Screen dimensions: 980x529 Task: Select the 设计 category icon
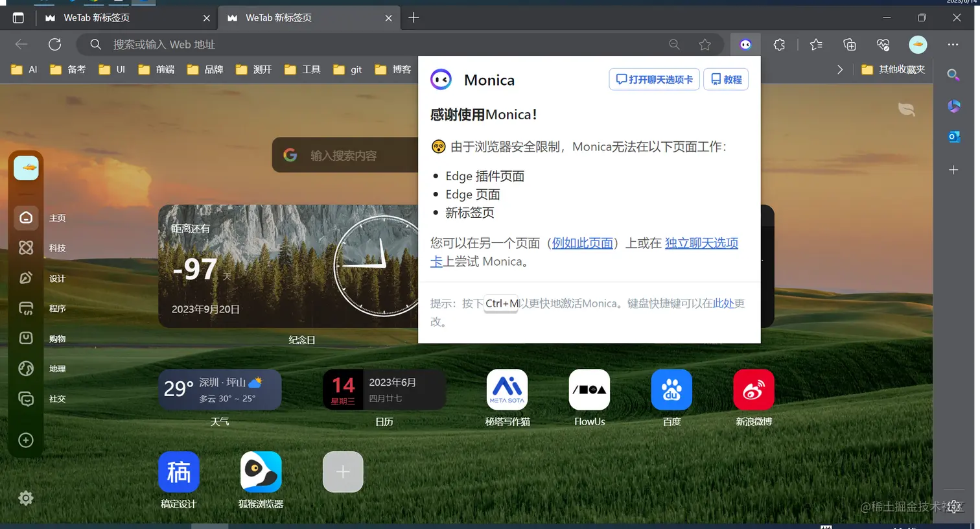pos(26,278)
